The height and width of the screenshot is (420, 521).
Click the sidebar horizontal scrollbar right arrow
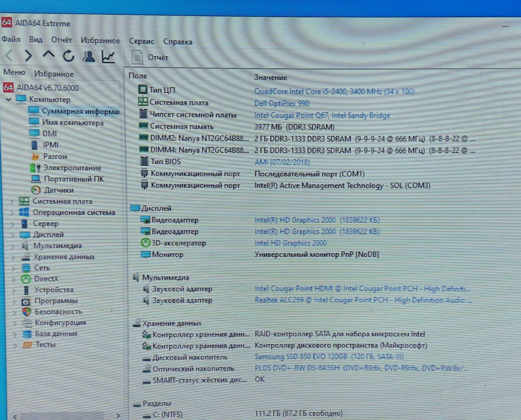point(118,416)
